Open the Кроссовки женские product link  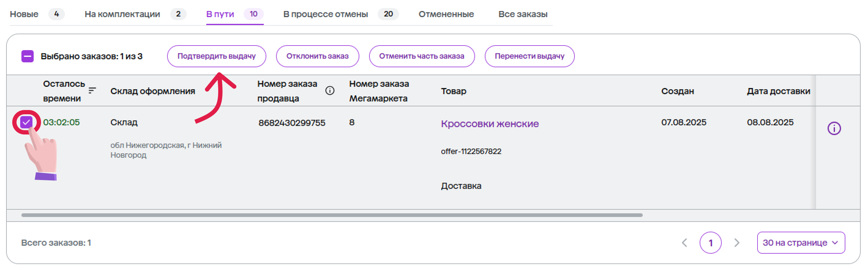point(490,123)
